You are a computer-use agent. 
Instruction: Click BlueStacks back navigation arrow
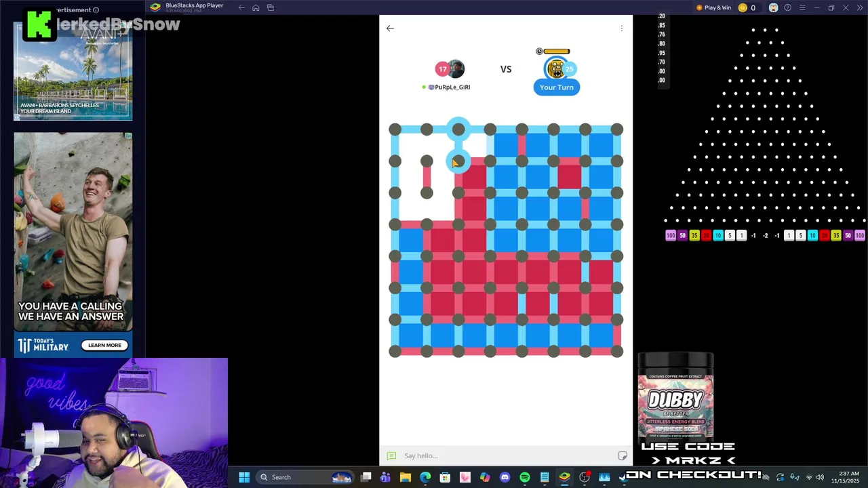pos(241,7)
